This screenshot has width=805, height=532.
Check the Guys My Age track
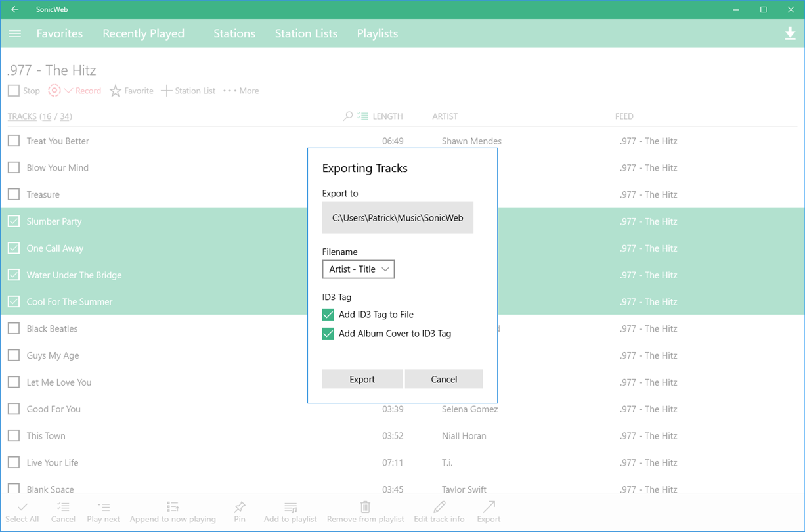click(14, 355)
